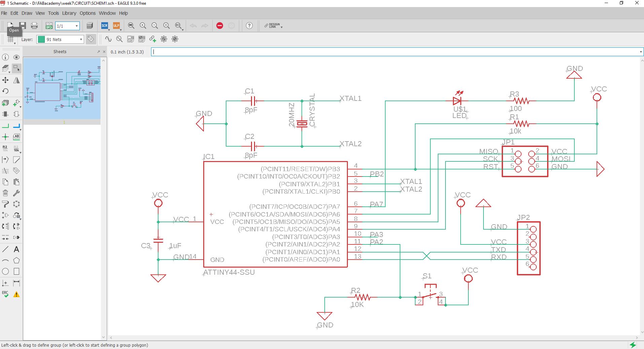Select the Text (A) tool
This screenshot has height=349, width=644.
[16, 249]
